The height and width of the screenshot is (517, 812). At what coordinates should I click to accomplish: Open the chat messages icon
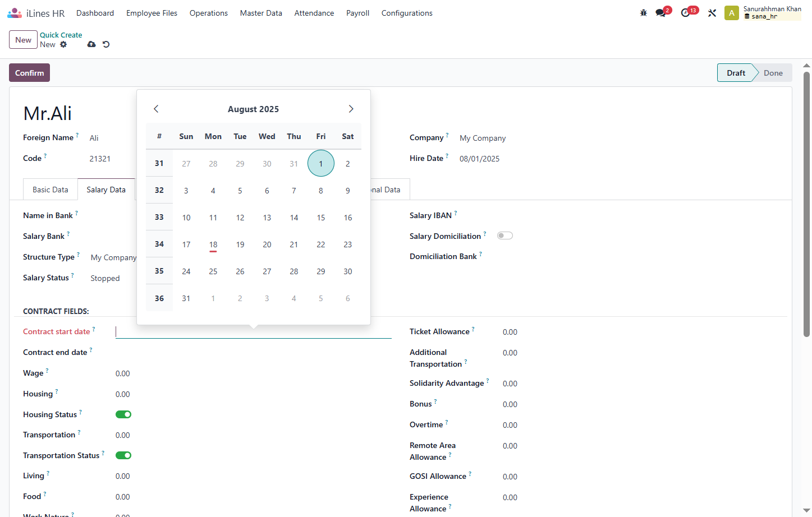coord(660,13)
